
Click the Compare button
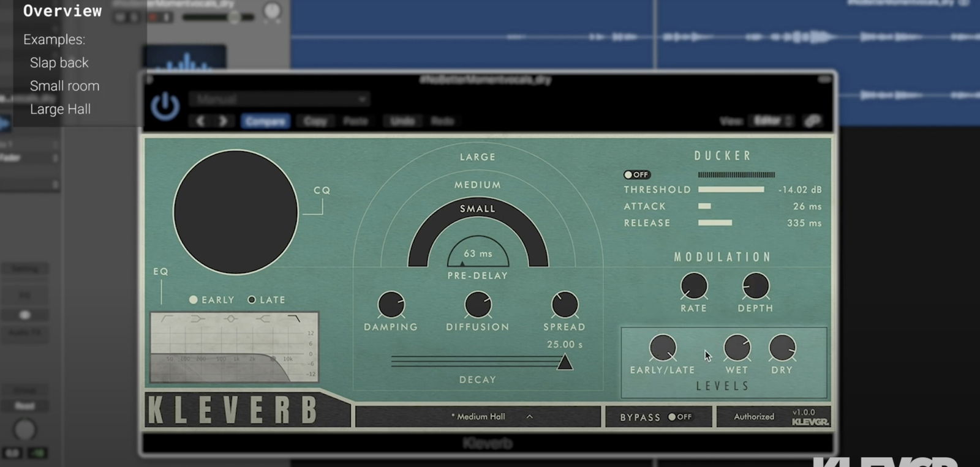coord(265,121)
